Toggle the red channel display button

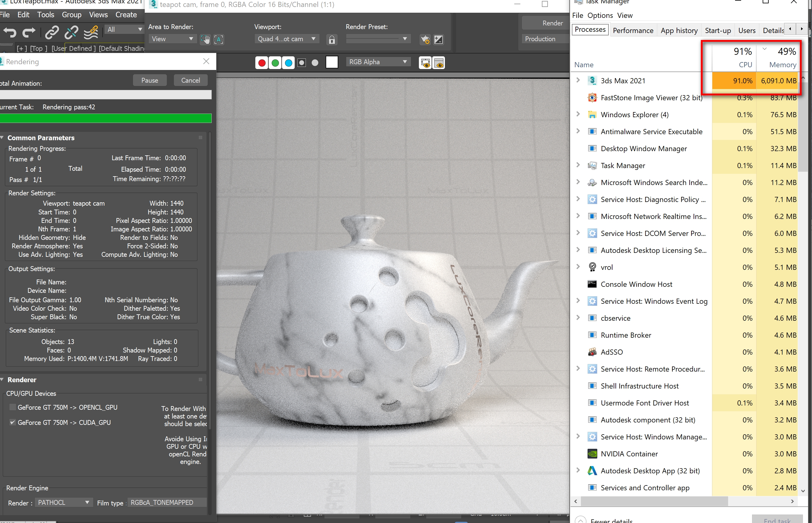261,63
